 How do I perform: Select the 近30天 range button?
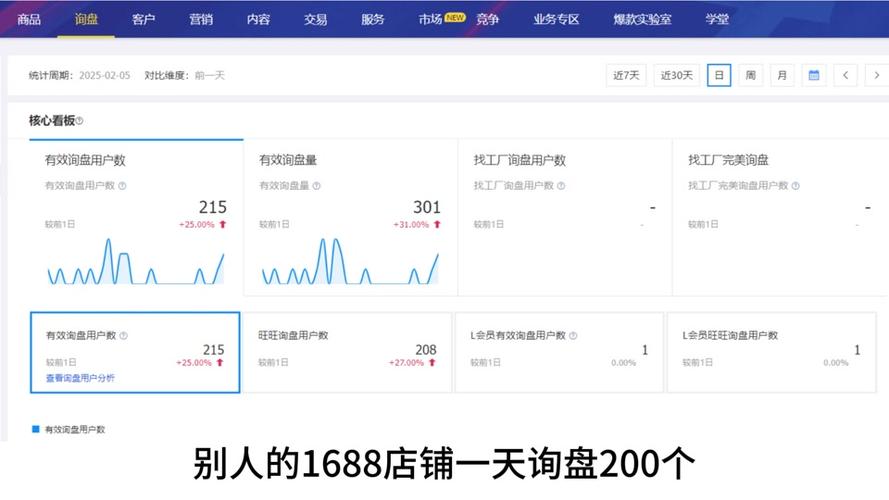coord(676,75)
